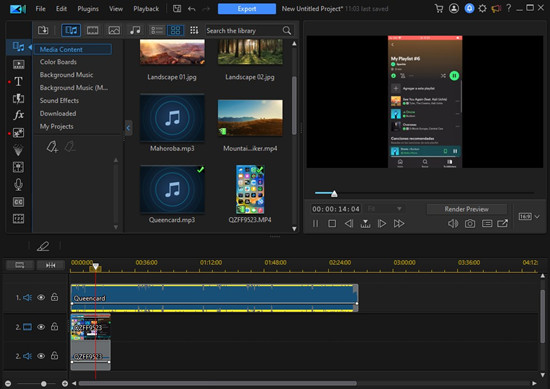Add a new tag icon

click(x=52, y=147)
